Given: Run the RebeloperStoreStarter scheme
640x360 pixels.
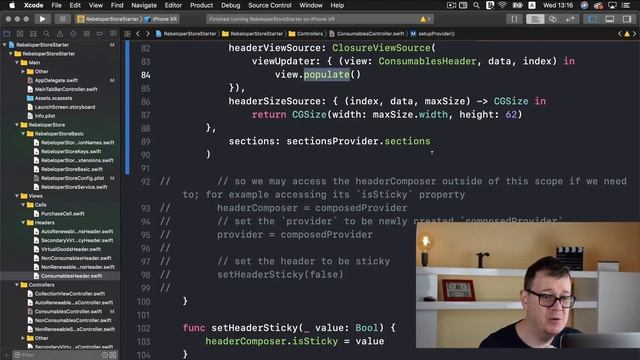Looking at the screenshot, I should pyautogui.click(x=42, y=19).
